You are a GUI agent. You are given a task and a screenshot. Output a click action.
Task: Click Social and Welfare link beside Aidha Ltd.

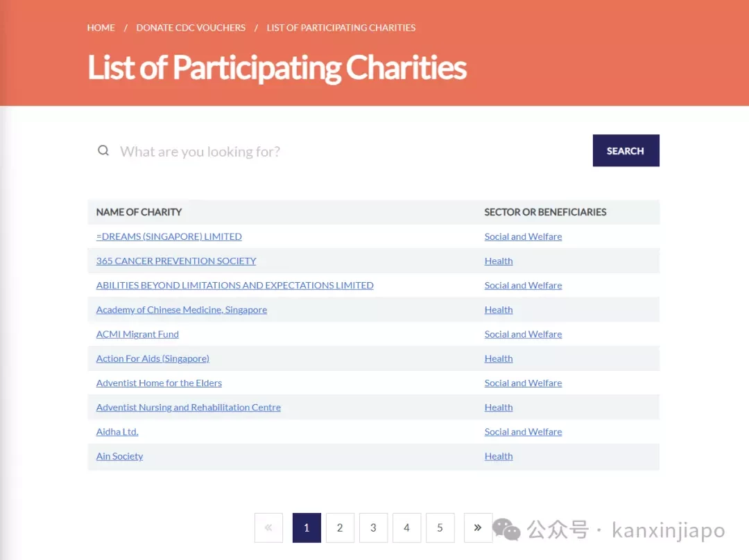pyautogui.click(x=523, y=432)
